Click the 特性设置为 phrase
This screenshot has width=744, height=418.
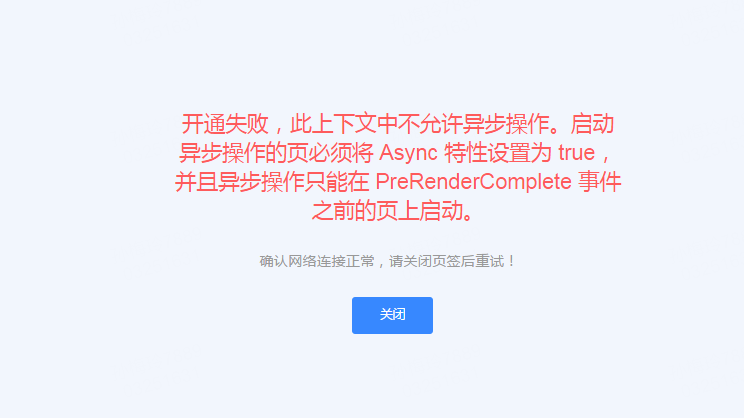pyautogui.click(x=498, y=153)
